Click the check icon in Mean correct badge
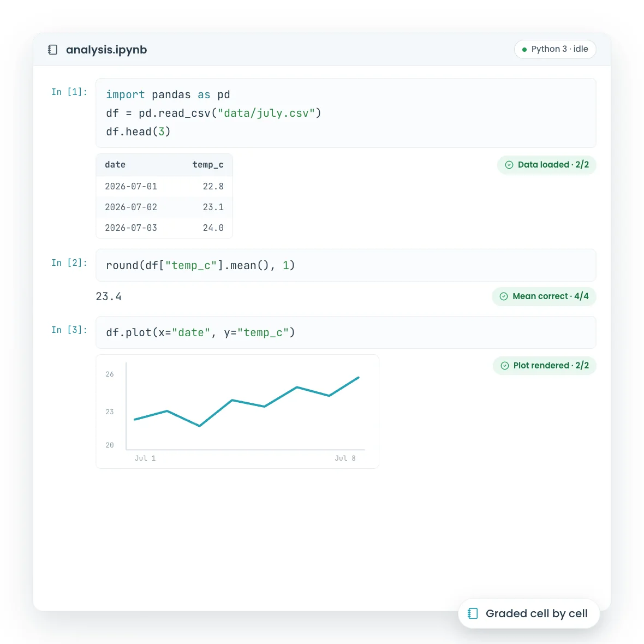This screenshot has width=644, height=644. (504, 296)
